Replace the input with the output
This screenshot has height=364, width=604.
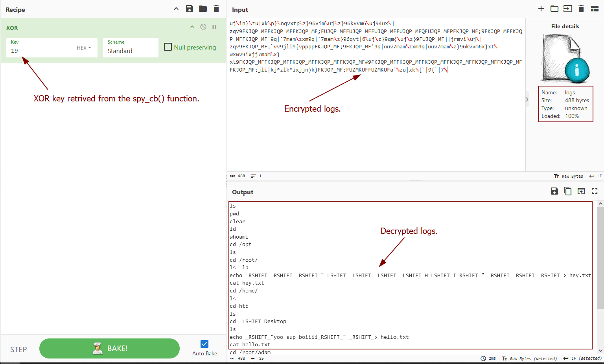pyautogui.click(x=581, y=191)
